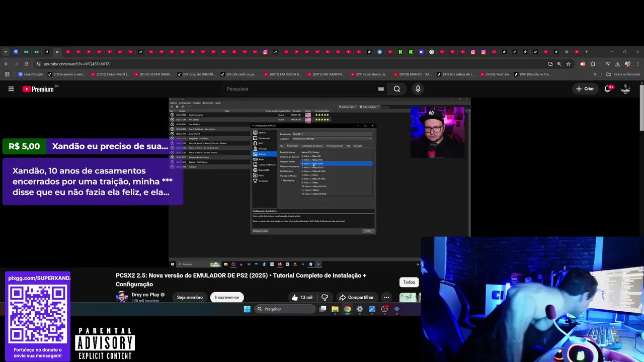The height and width of the screenshot is (362, 644).
Task: Open more actions three-dot menu
Action: [x=386, y=297]
